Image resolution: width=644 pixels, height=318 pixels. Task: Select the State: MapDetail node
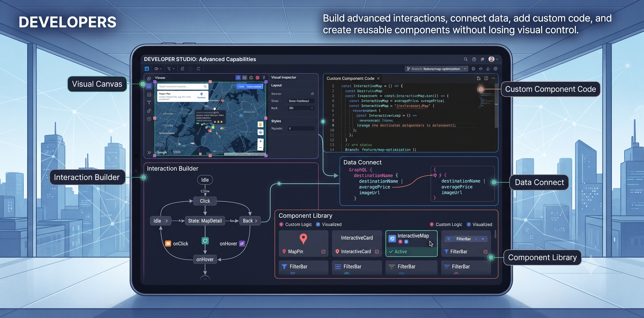(205, 221)
